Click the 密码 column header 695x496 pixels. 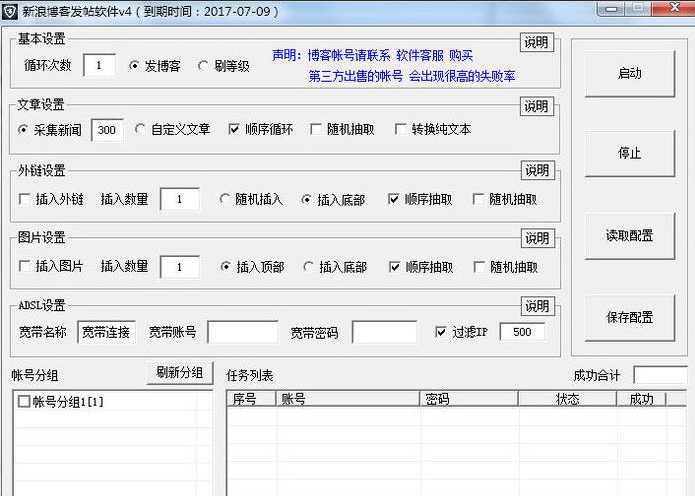coord(469,399)
